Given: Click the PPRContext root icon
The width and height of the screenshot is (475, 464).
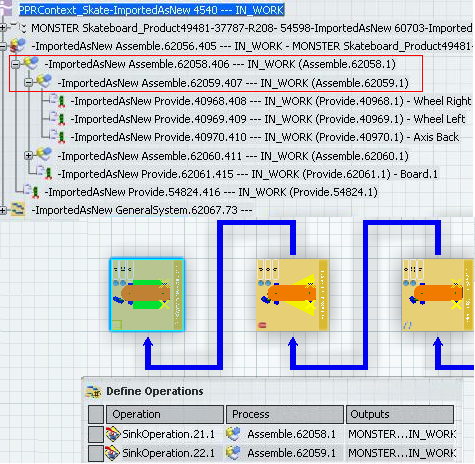Looking at the screenshot, I should click(x=7, y=8).
